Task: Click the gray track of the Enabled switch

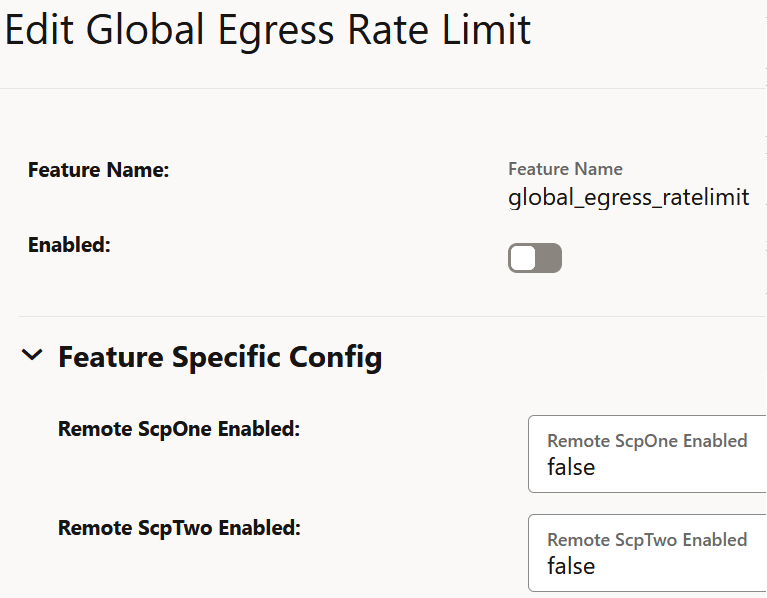Action: pos(550,258)
